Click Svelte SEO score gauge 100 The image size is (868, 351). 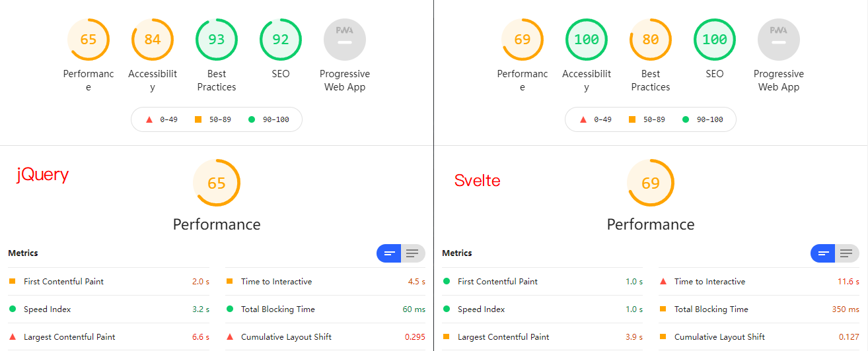[x=715, y=40]
